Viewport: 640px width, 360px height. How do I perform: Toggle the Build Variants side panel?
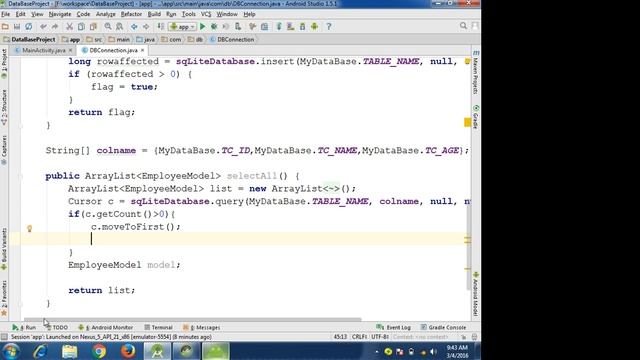4,249
